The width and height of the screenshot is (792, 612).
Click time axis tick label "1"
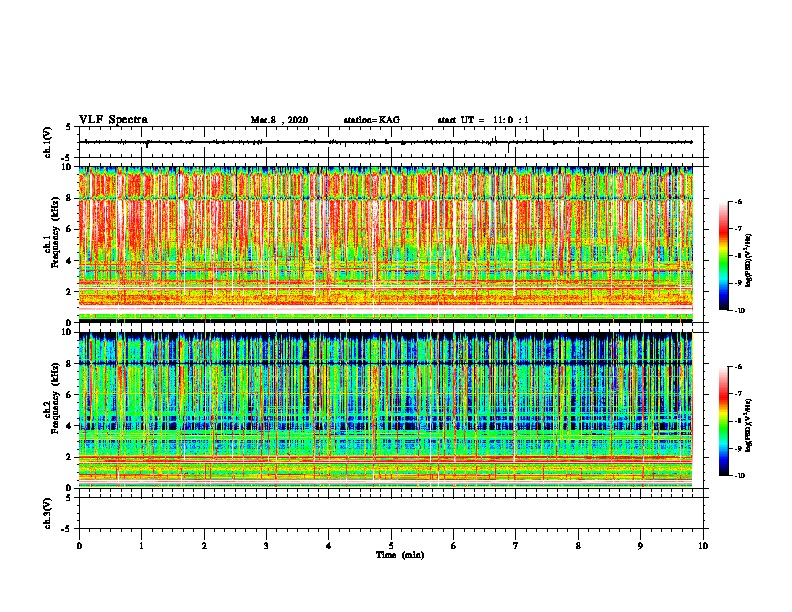pyautogui.click(x=141, y=546)
